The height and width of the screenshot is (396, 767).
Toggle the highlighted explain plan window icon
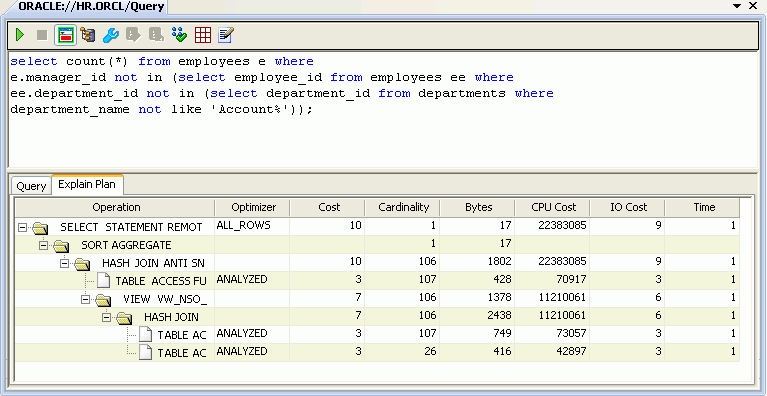click(x=65, y=35)
